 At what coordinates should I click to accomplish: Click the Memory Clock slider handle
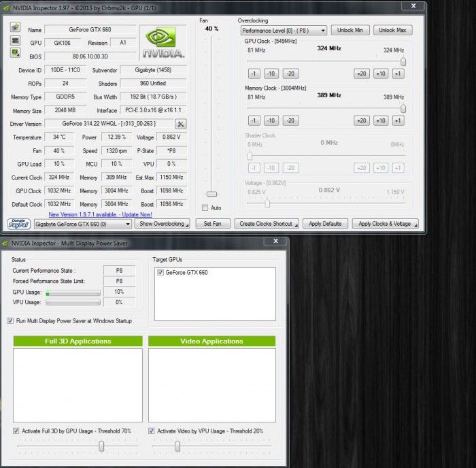(x=403, y=109)
